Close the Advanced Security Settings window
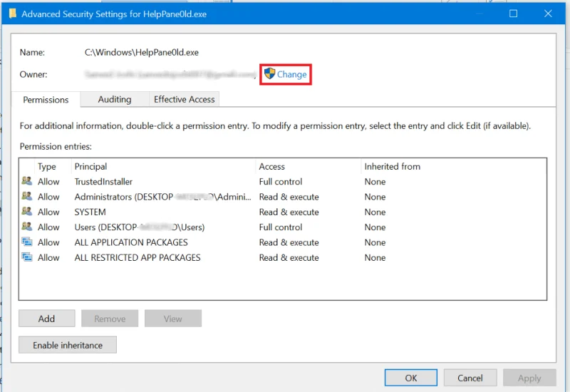570x392 pixels. pos(548,14)
